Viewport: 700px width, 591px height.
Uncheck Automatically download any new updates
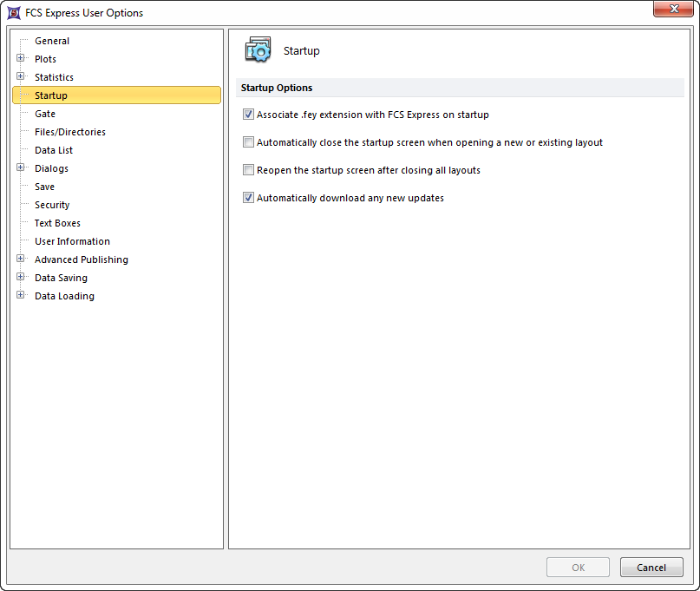click(x=248, y=198)
